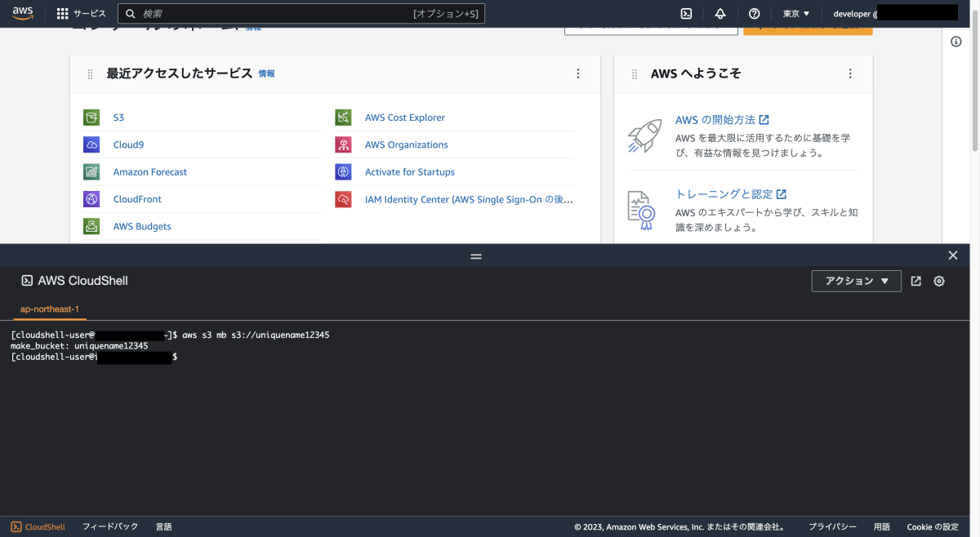The image size is (980, 537).
Task: Open the トレーニングと認定 link
Action: (x=731, y=194)
